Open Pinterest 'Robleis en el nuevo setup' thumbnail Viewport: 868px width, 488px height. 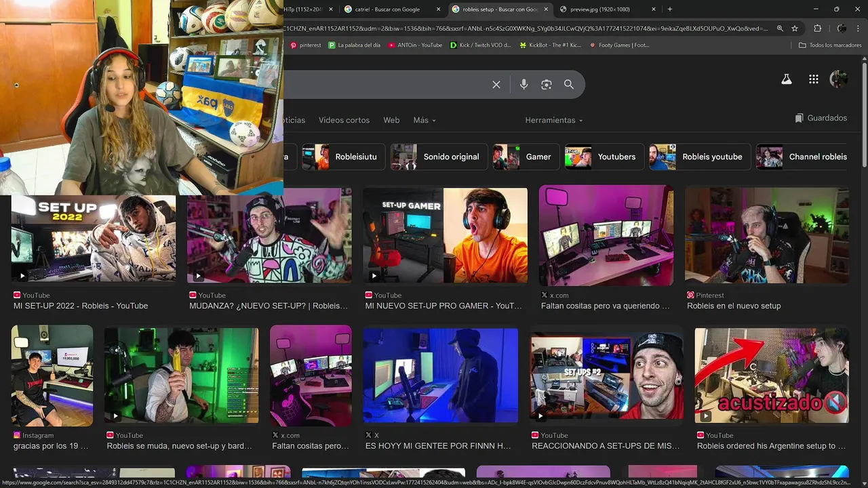pyautogui.click(x=767, y=235)
